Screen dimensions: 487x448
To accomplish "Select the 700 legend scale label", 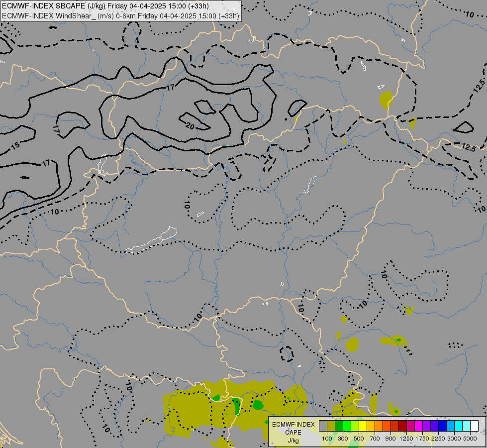I will tap(375, 439).
